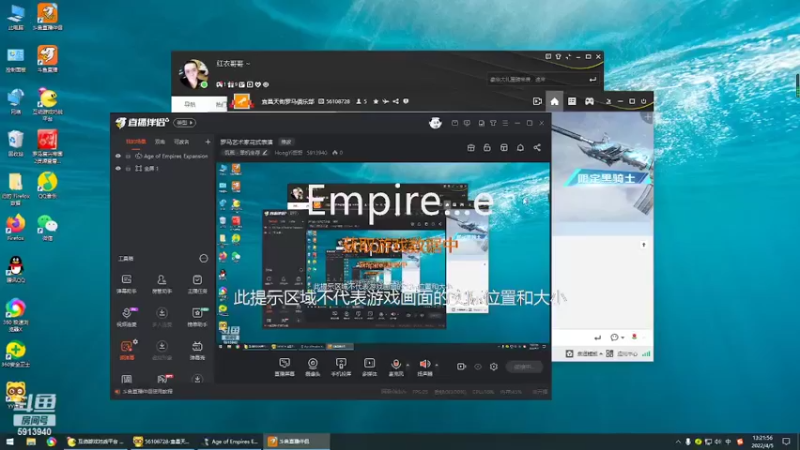800x450 pixels.
Task: Open the person-shaped assistant tool icon
Action: tap(162, 280)
